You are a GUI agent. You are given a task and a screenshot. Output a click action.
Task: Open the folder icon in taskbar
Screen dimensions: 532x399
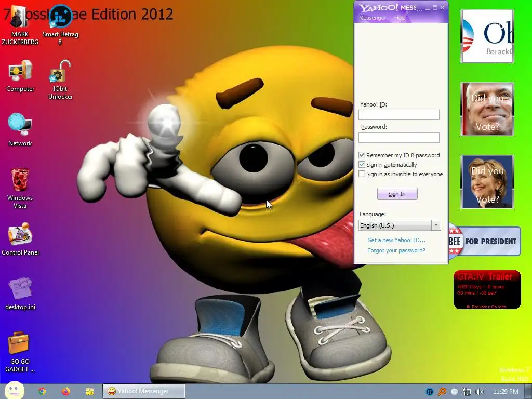[x=89, y=391]
